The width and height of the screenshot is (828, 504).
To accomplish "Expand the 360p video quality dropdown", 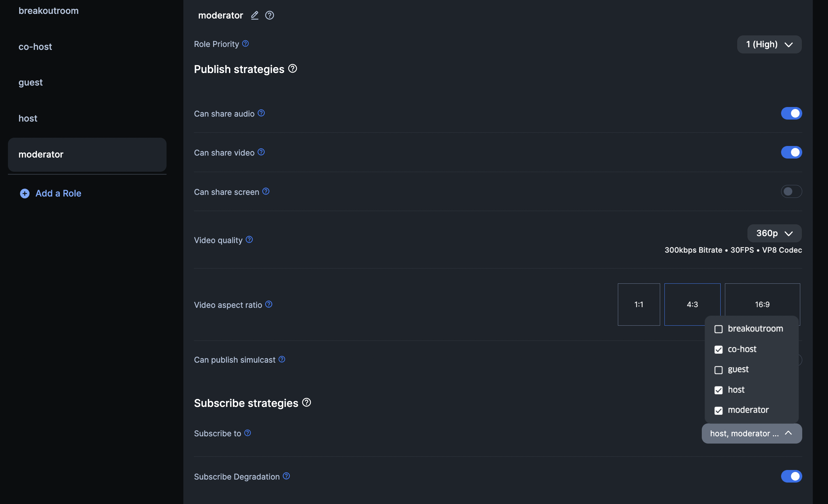I will [774, 233].
